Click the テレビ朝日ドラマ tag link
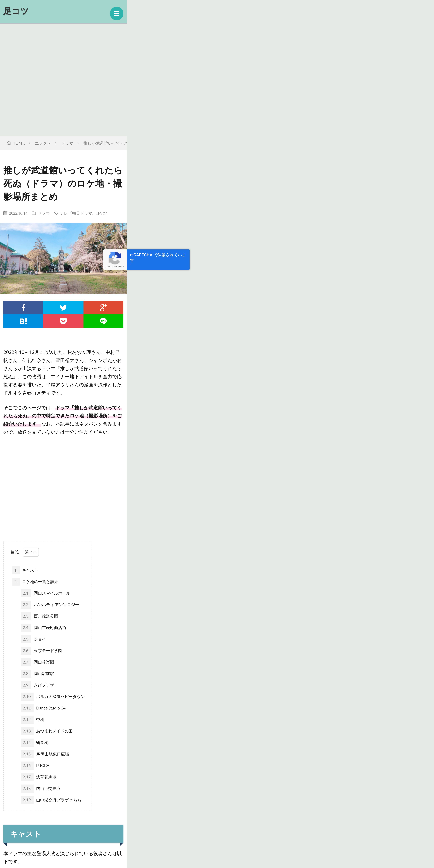This screenshot has width=434, height=868. [76, 213]
